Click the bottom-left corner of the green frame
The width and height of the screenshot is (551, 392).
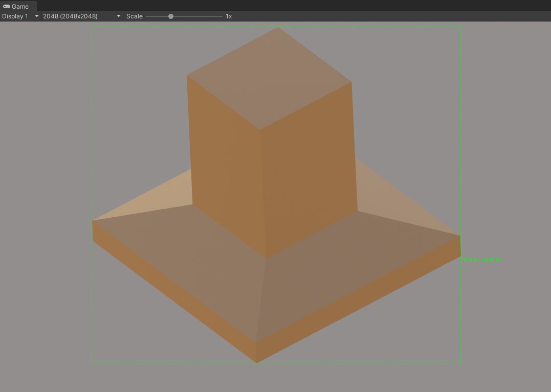[92, 363]
